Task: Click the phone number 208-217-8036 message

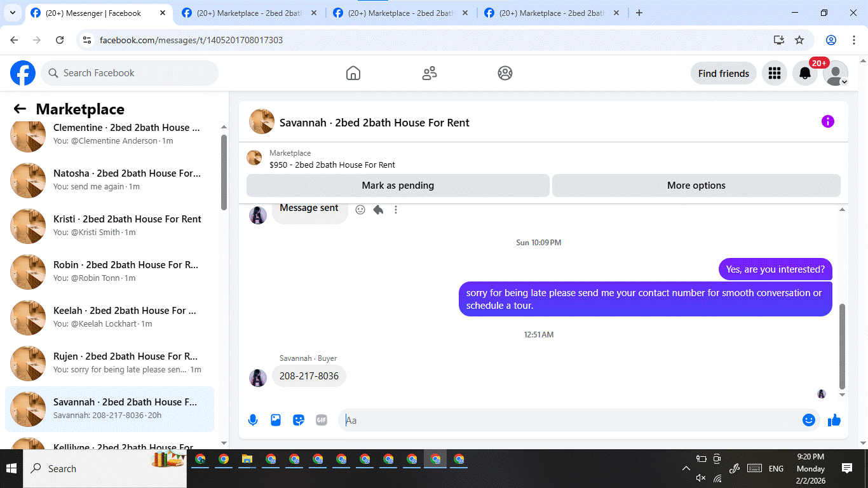Action: [x=309, y=376]
